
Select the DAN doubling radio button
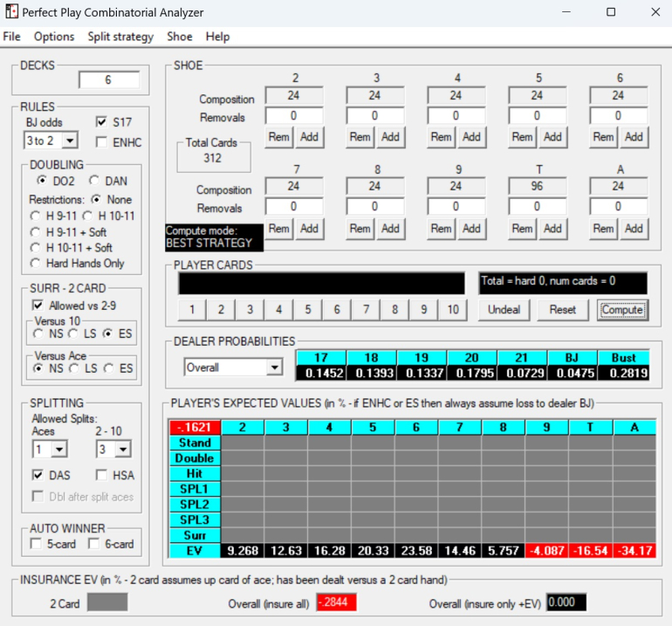coord(93,181)
